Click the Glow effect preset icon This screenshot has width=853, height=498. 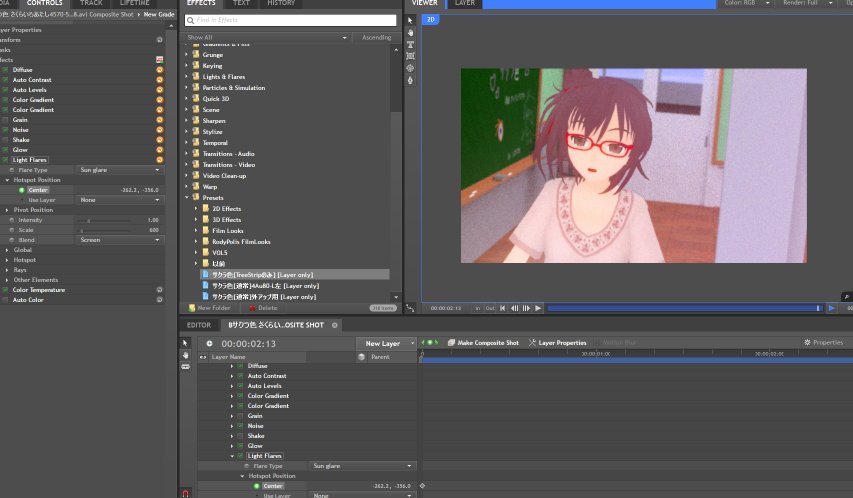pyautogui.click(x=159, y=150)
